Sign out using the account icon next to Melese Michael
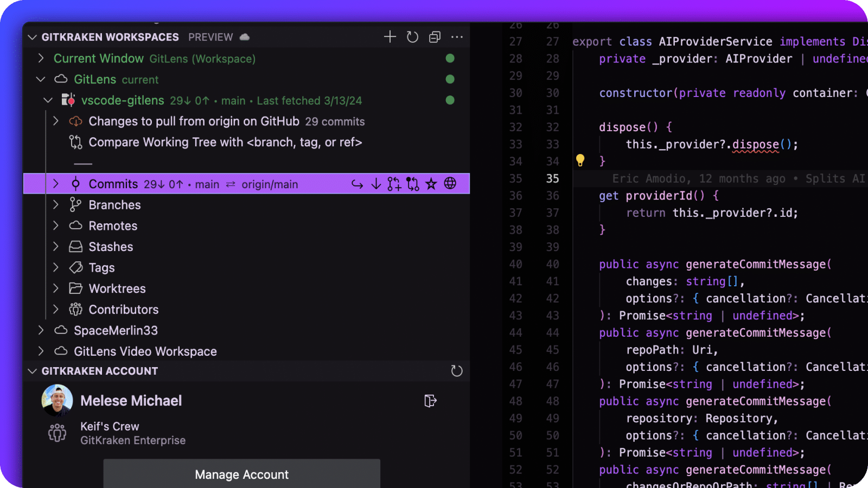The width and height of the screenshot is (868, 488). 431,401
